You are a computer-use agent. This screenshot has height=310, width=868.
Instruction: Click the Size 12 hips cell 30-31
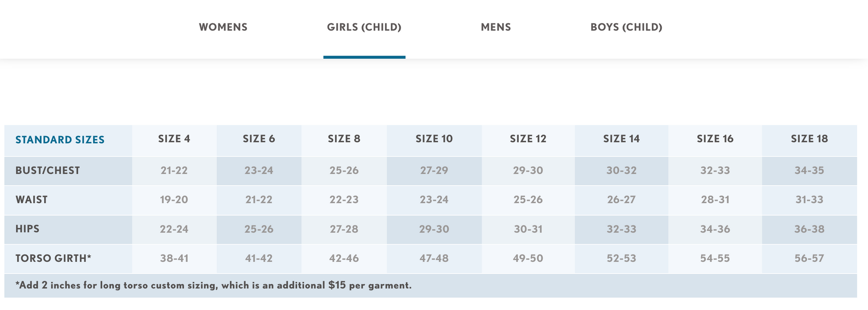point(528,229)
